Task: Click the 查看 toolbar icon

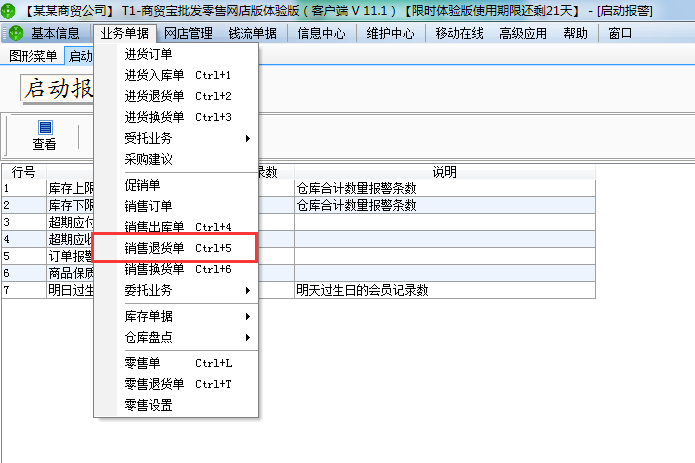Action: [x=45, y=135]
